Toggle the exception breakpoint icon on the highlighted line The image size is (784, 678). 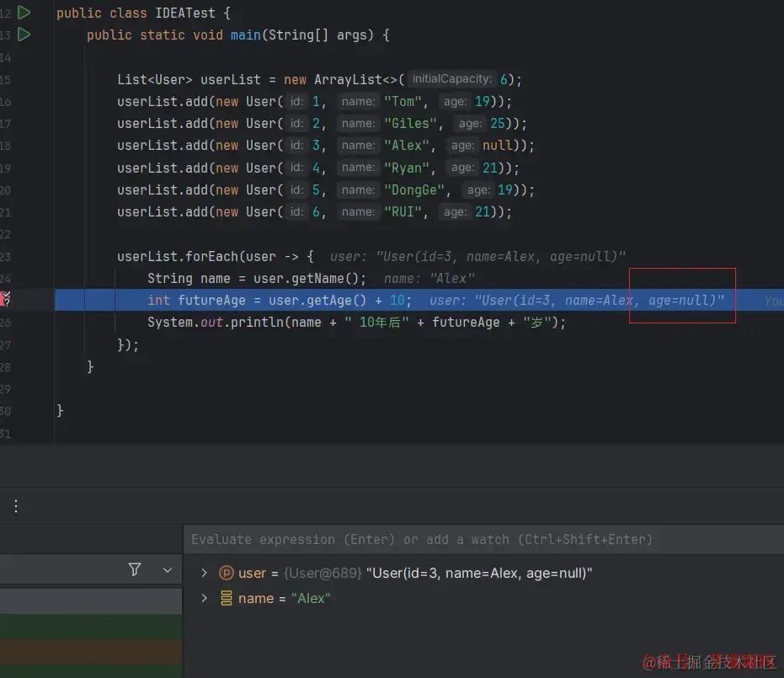pos(6,299)
